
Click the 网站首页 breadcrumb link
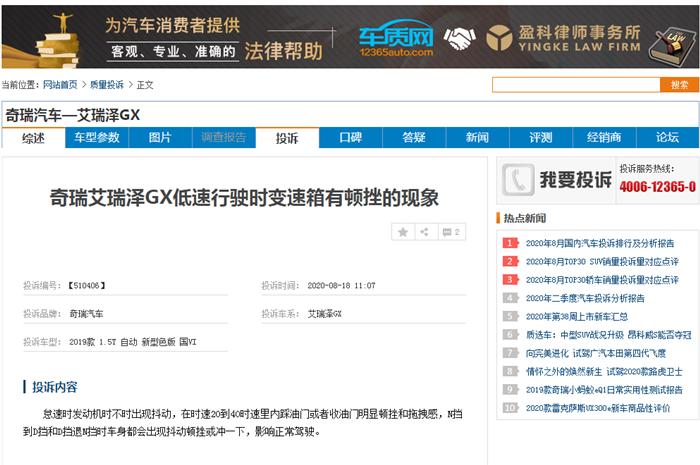point(60,85)
